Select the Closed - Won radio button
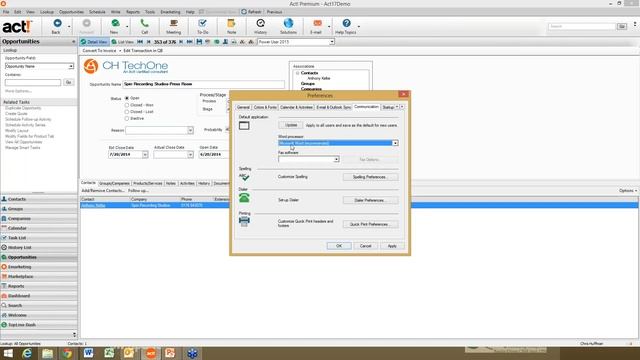The width and height of the screenshot is (640, 360). tap(127, 105)
